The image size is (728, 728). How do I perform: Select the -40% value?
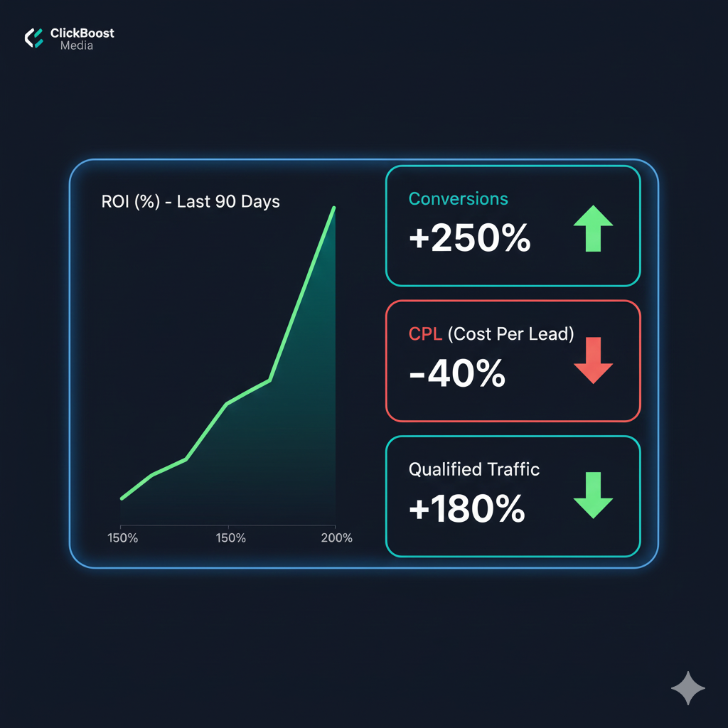click(457, 373)
